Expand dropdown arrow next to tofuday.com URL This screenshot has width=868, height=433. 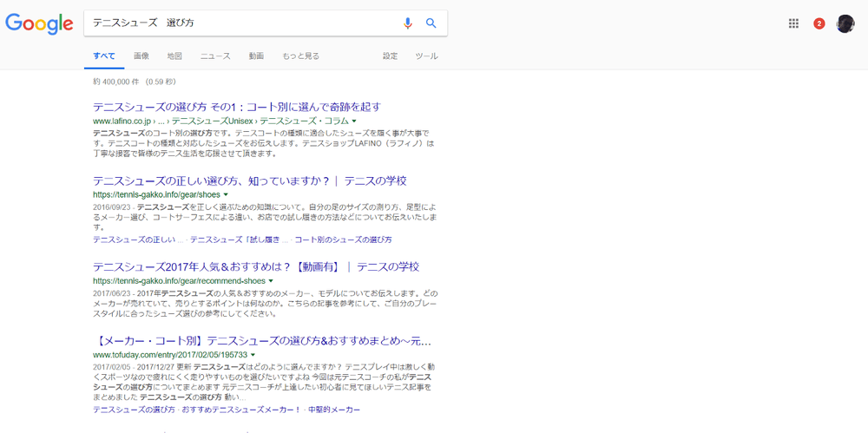253,355
